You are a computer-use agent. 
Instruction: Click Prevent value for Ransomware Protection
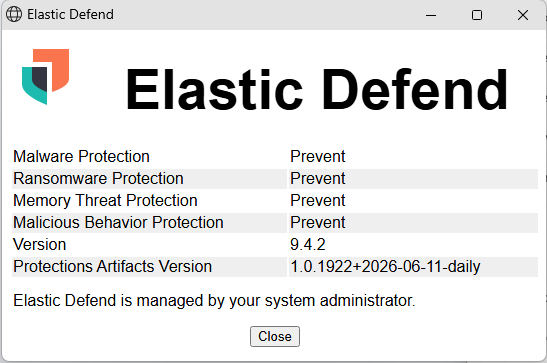317,179
